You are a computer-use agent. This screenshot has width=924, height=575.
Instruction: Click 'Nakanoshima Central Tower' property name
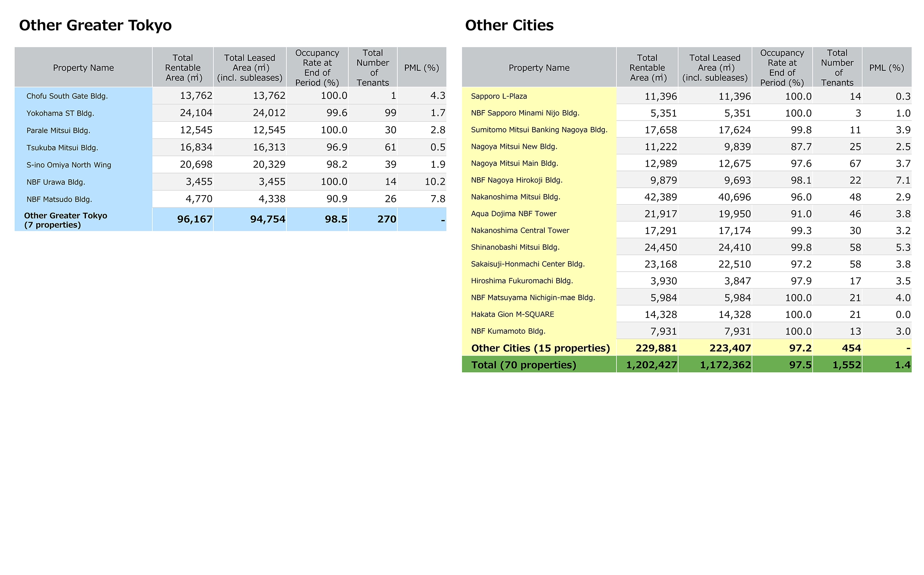pyautogui.click(x=520, y=231)
